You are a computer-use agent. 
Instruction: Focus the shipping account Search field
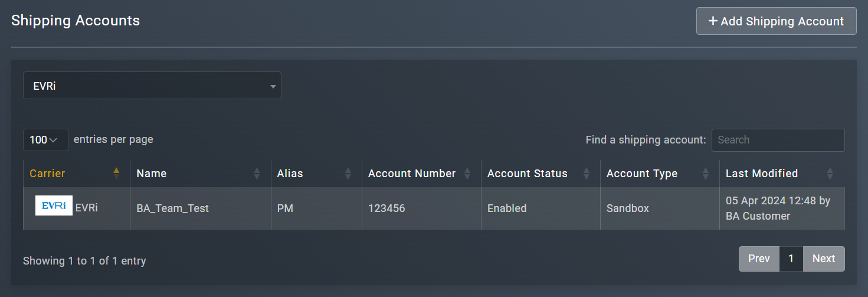[x=778, y=140]
